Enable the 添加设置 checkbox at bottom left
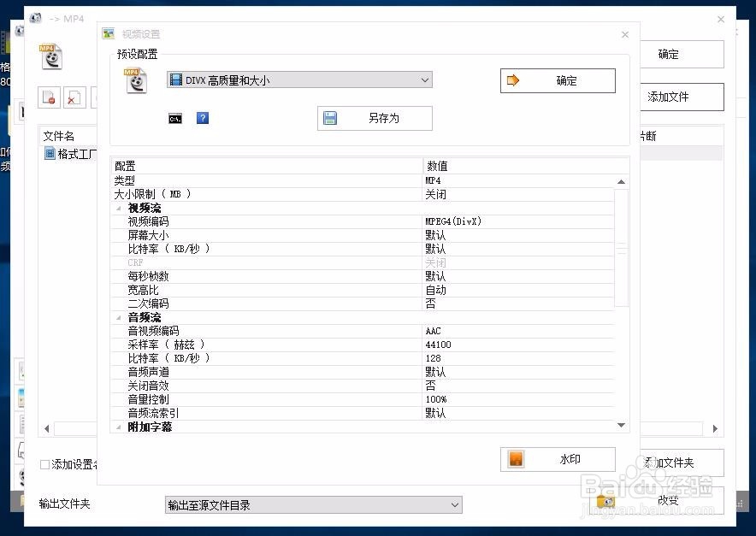The height and width of the screenshot is (536, 756). point(42,464)
